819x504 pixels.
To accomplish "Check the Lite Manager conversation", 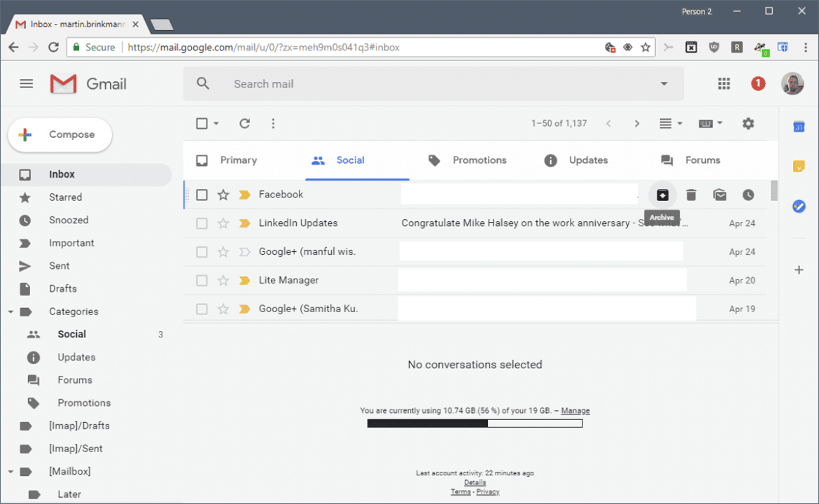I will [202, 280].
